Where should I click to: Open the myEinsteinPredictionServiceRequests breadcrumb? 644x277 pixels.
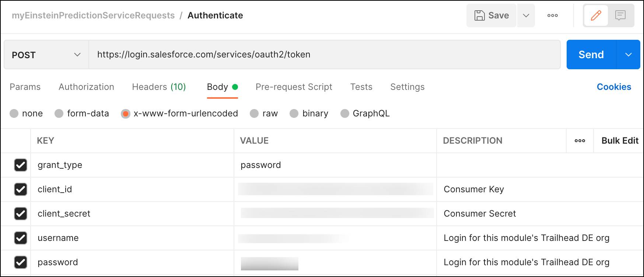click(x=93, y=15)
